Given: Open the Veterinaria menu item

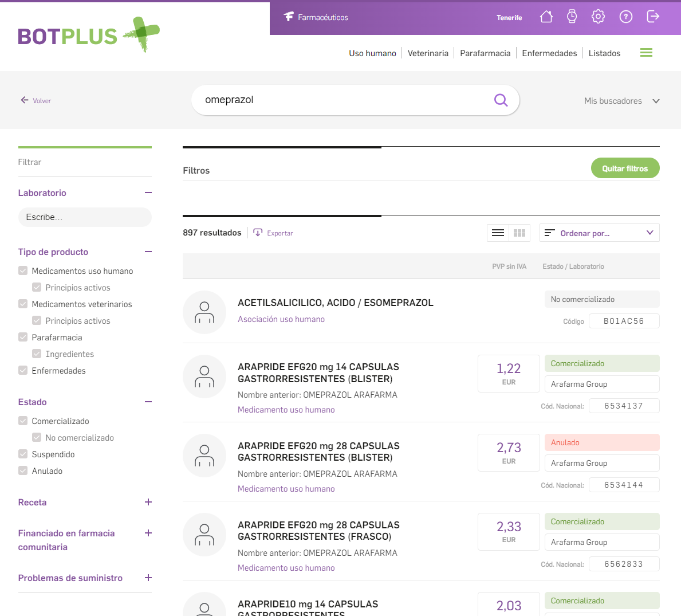Looking at the screenshot, I should tap(428, 53).
